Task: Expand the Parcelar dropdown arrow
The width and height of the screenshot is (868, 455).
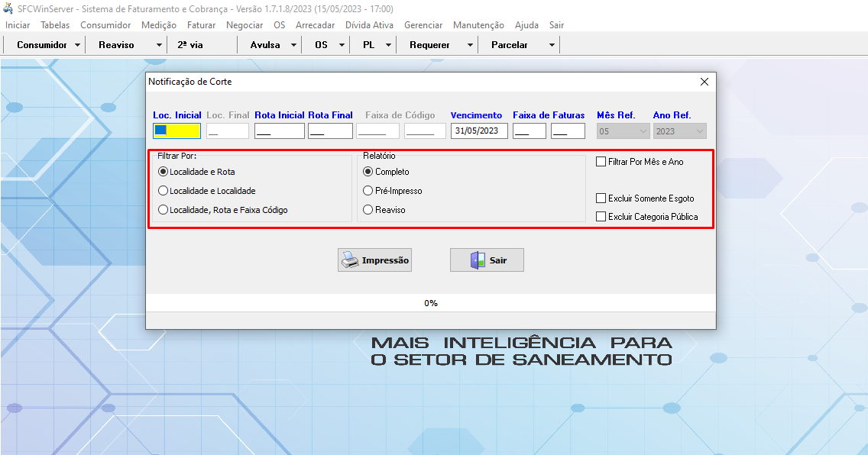Action: coord(552,45)
